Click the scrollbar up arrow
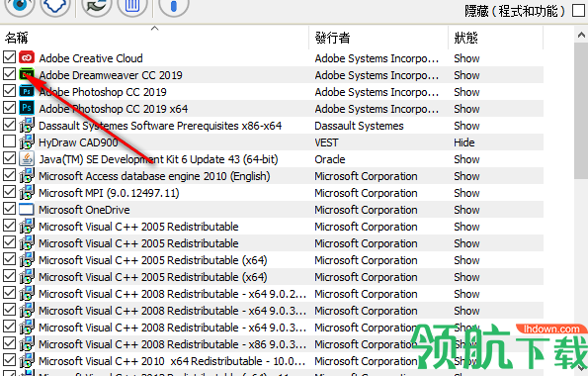Image resolution: width=588 pixels, height=376 pixels. (581, 35)
